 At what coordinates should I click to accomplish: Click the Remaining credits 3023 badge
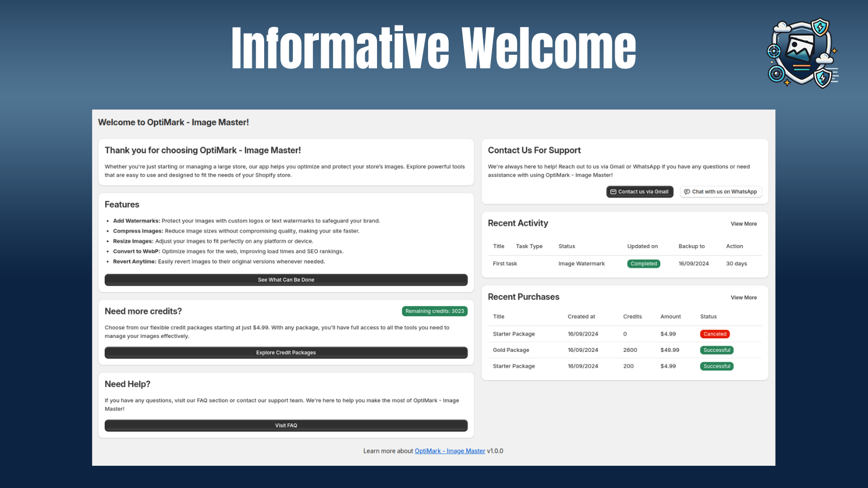point(434,311)
